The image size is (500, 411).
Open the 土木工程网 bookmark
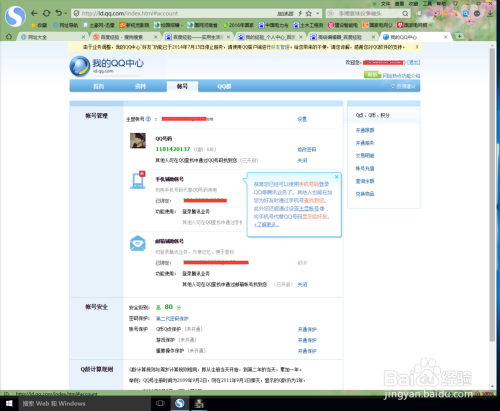click(x=308, y=25)
